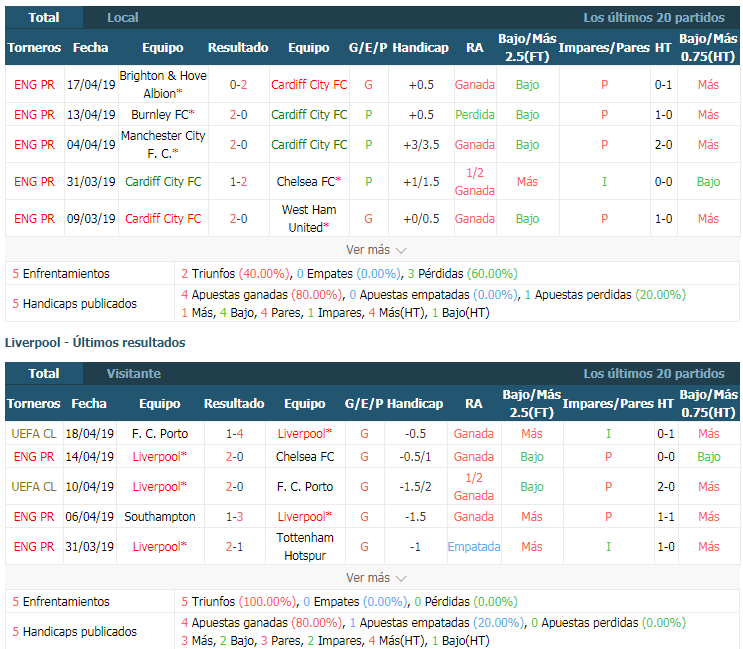The image size is (743, 649).
Task: Click Perdida in the Burnley row
Action: (475, 115)
